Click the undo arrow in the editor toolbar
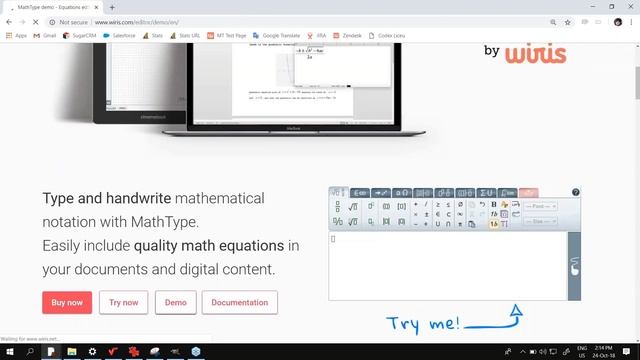Screen dimensions: 640x360 coord(482,204)
